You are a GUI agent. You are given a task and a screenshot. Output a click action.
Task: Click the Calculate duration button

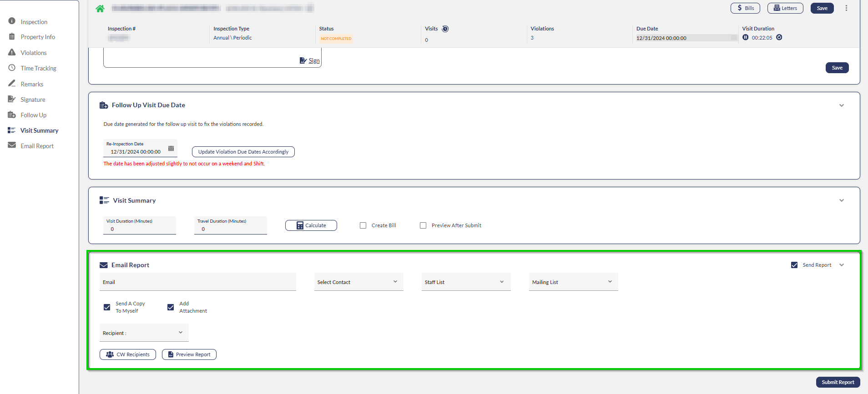(x=311, y=225)
